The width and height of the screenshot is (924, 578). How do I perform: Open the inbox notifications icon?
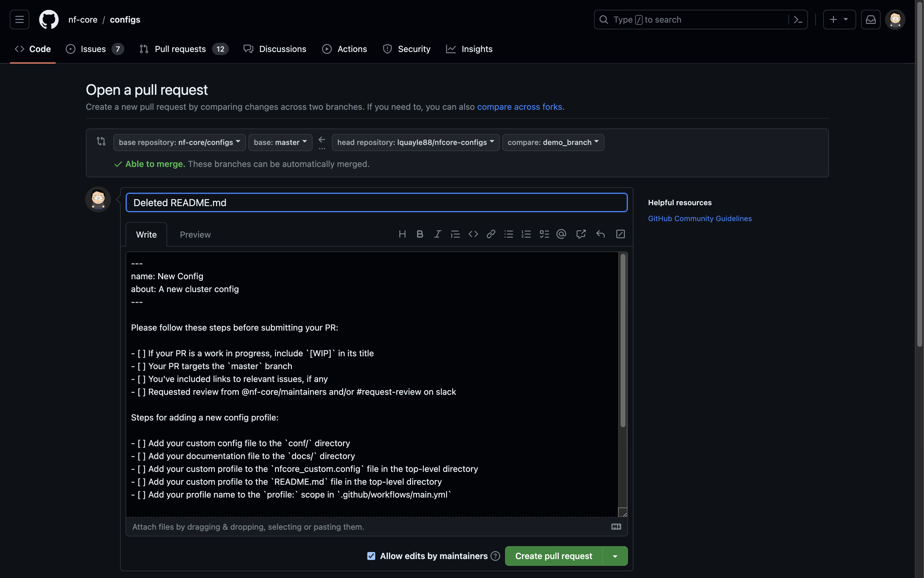(871, 20)
